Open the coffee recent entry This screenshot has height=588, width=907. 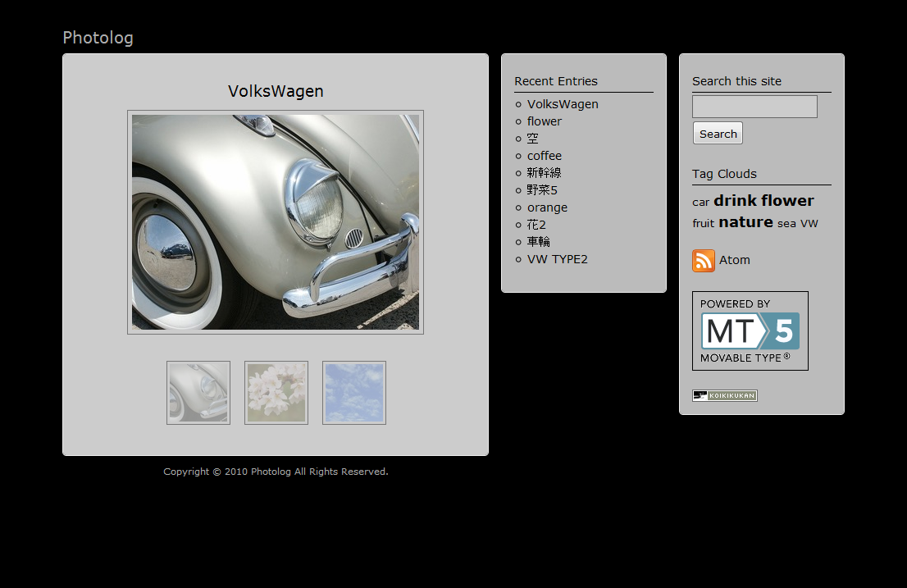point(545,156)
